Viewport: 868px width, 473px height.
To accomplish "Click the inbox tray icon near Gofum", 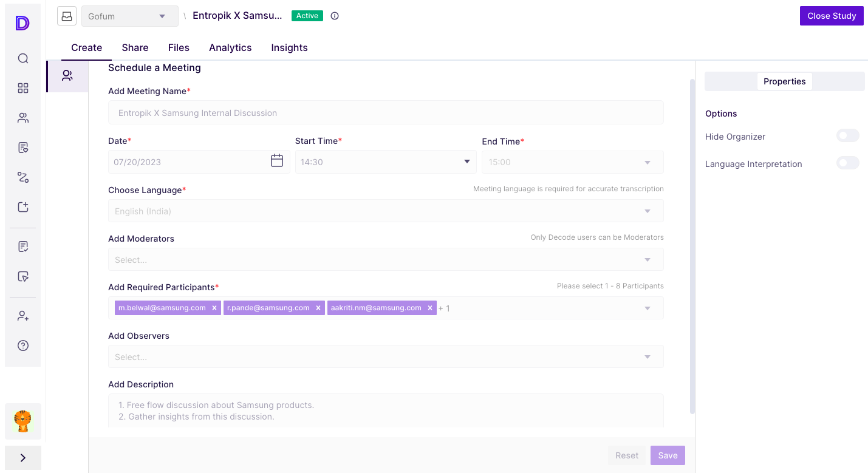I will (x=67, y=16).
